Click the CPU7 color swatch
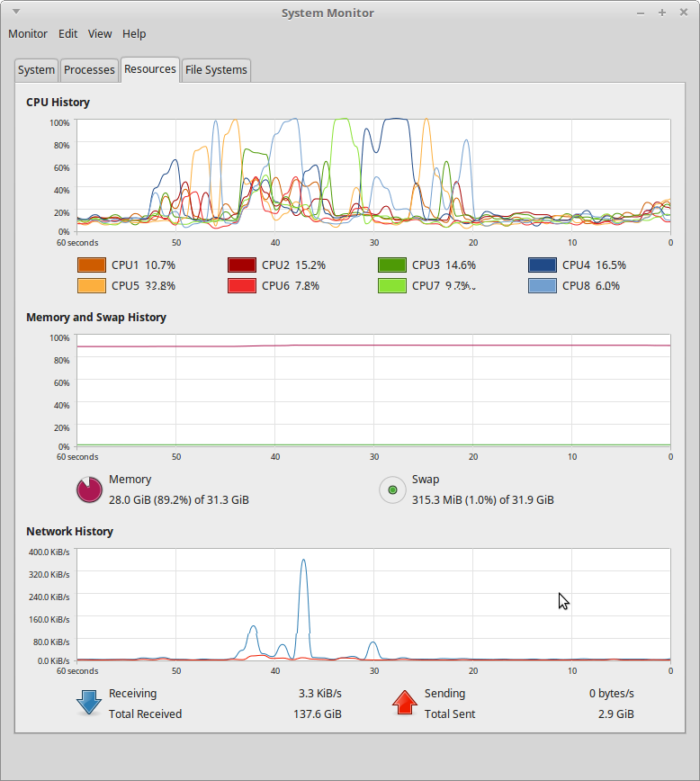Image resolution: width=700 pixels, height=781 pixels. click(392, 286)
